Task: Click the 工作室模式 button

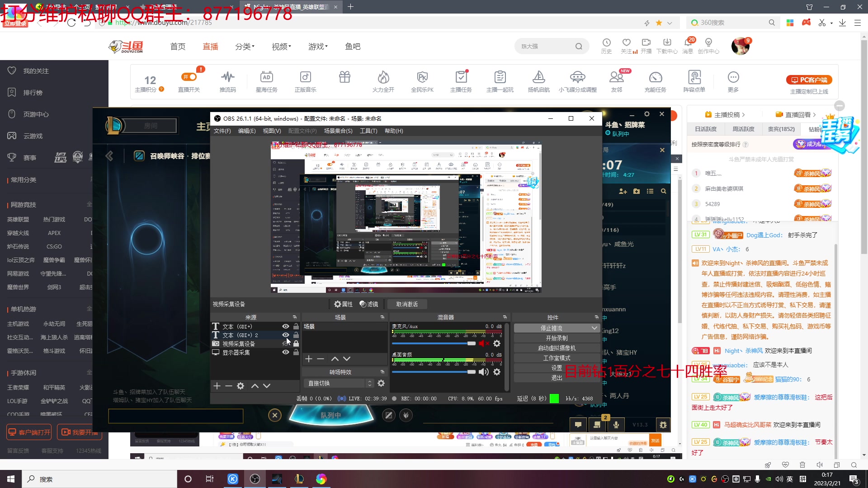Action: click(557, 357)
